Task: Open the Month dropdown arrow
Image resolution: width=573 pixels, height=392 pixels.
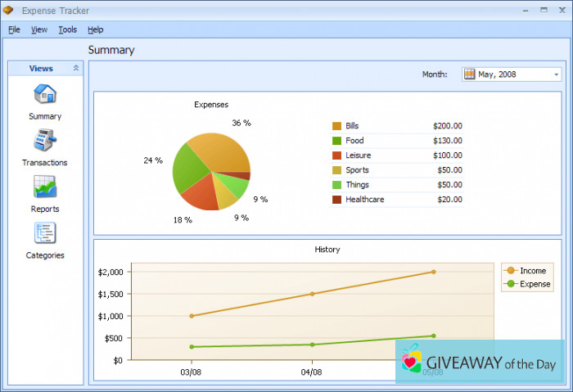Action: pyautogui.click(x=556, y=74)
